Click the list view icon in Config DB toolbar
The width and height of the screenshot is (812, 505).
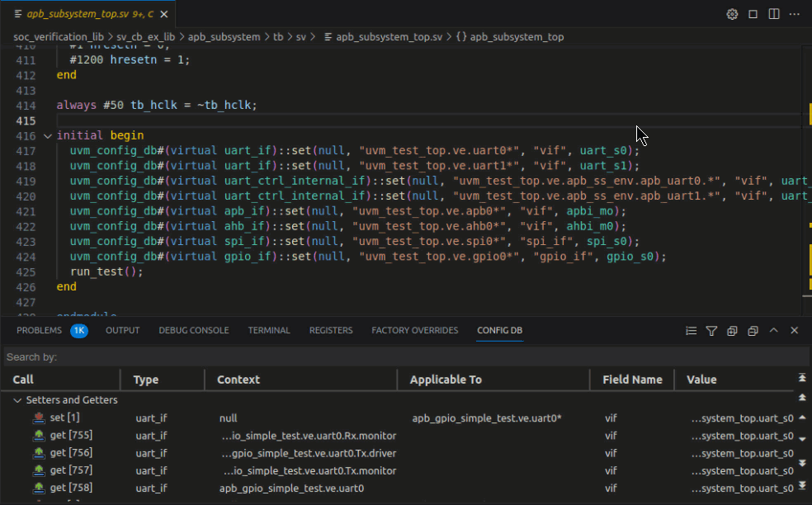[x=691, y=330]
